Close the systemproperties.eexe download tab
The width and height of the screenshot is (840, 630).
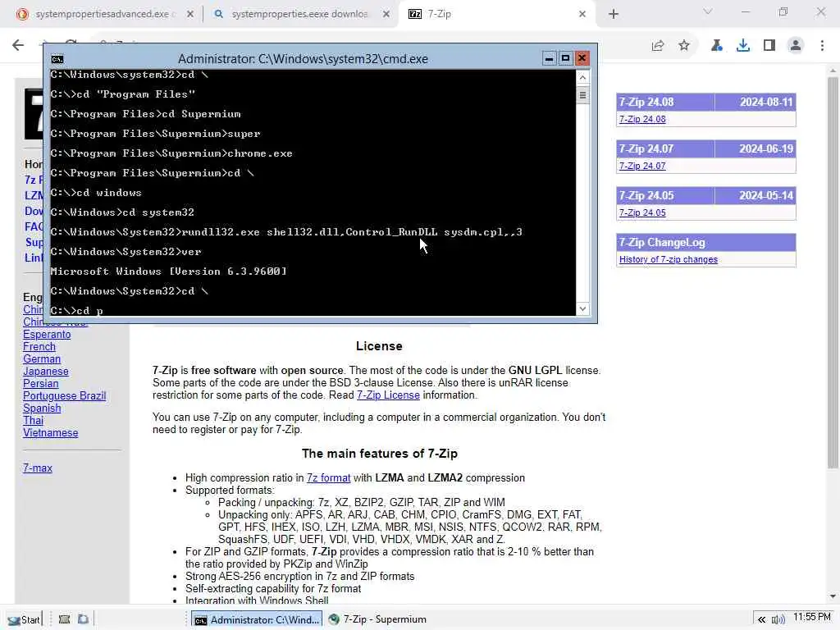click(386, 14)
